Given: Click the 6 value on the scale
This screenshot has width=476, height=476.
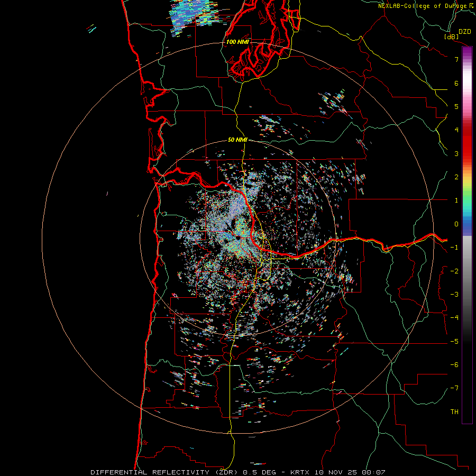Looking at the screenshot, I should (x=456, y=83).
